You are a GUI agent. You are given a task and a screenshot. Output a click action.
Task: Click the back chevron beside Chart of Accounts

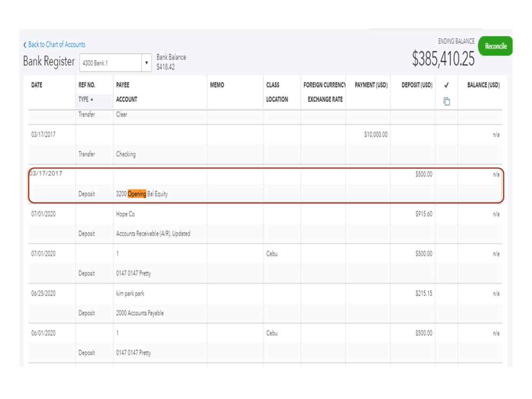click(24, 45)
